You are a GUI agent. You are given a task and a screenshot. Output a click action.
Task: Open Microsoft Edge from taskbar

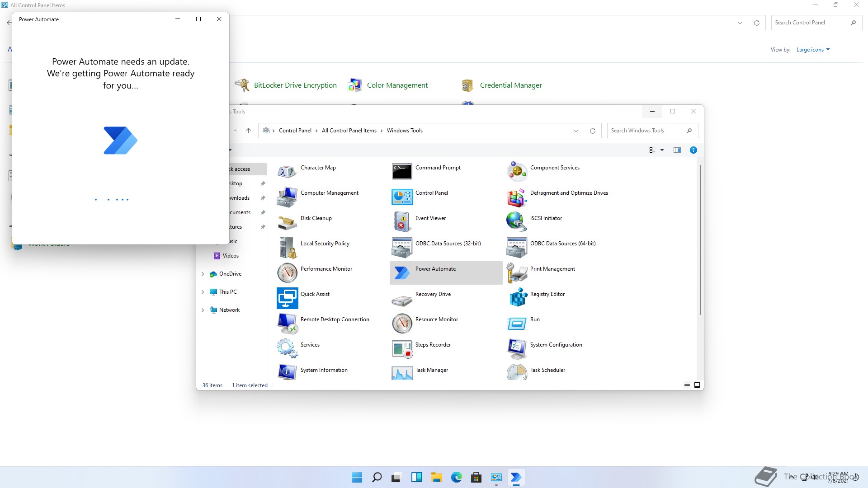pos(456,477)
